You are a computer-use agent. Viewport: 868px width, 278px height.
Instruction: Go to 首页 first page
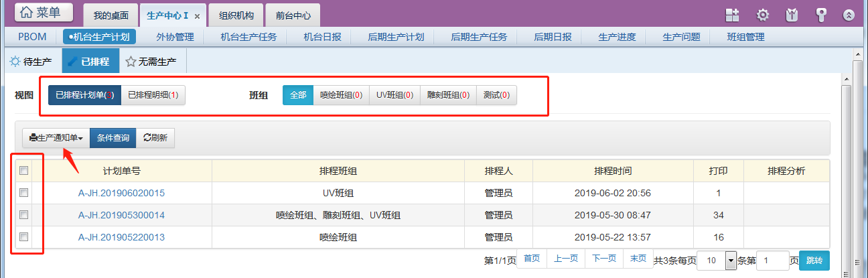532,259
